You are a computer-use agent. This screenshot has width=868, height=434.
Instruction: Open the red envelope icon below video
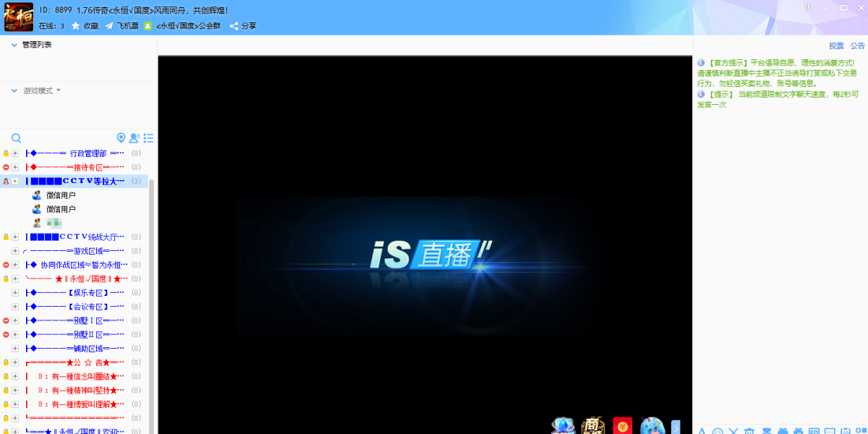622,425
